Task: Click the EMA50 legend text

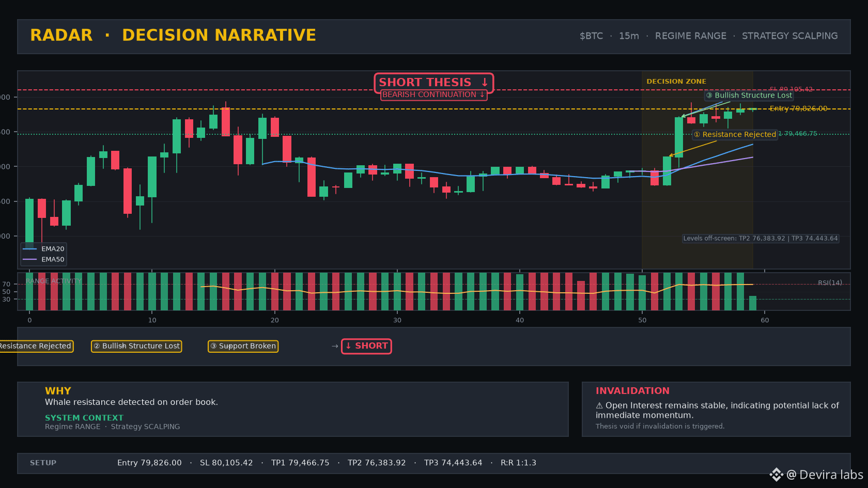Action: click(x=53, y=260)
